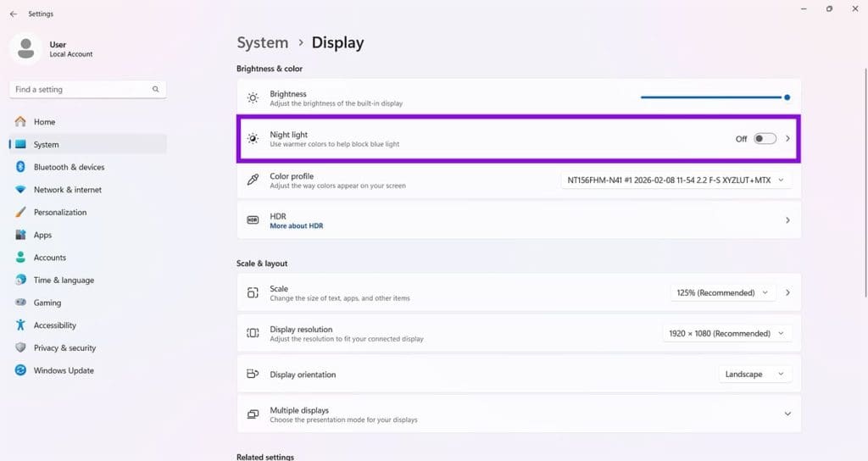Open the Landscape orientation dropdown
The height and width of the screenshot is (461, 868).
coord(754,374)
